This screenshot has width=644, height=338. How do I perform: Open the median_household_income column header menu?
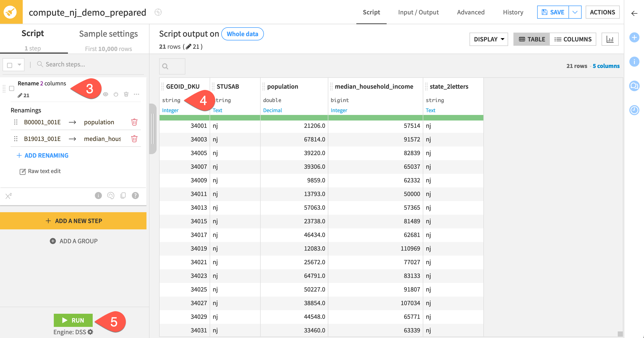(374, 86)
